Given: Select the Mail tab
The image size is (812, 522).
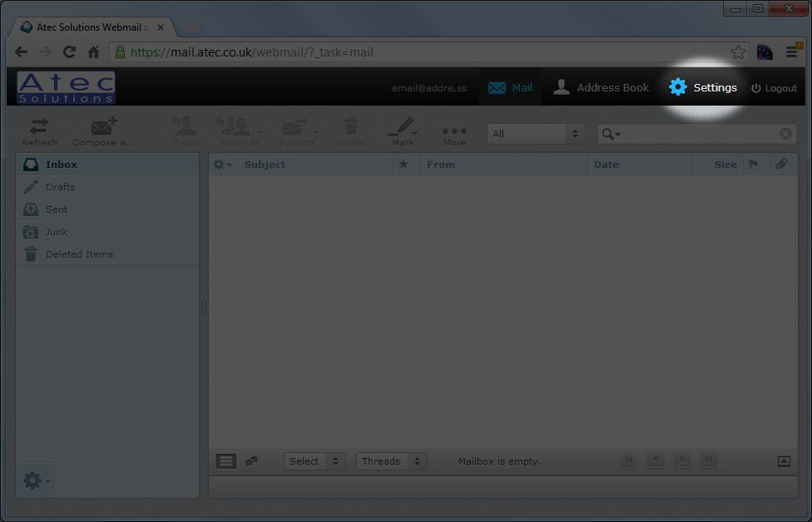Looking at the screenshot, I should pos(510,87).
